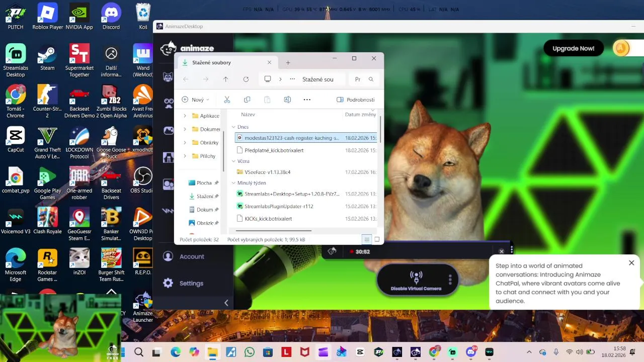Switch Explorer to large thumbnails view
The width and height of the screenshot is (644, 362).
(377, 239)
